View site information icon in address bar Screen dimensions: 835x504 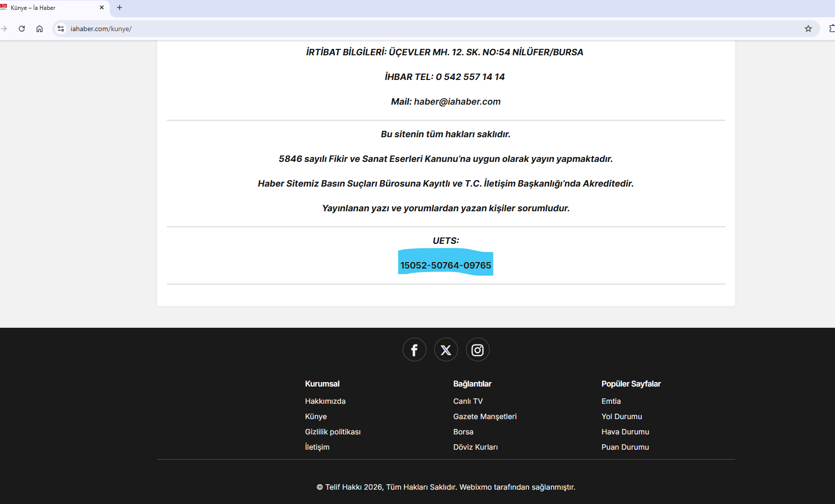tap(61, 29)
